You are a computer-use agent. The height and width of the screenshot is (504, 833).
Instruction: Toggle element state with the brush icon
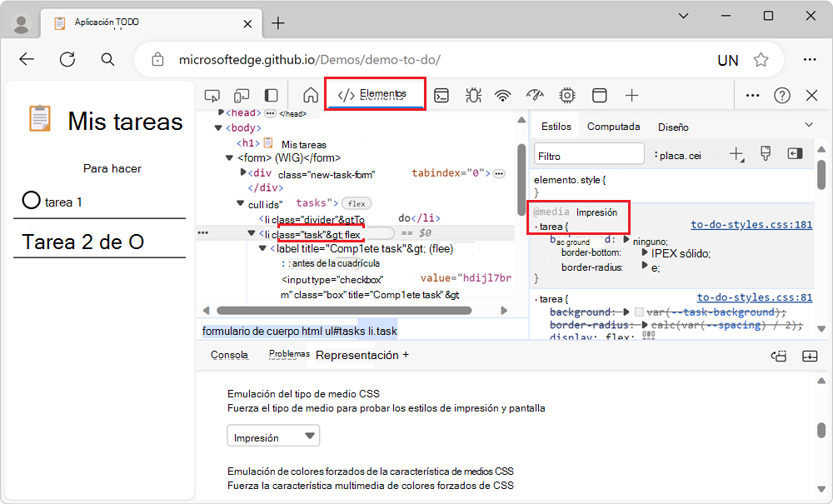click(765, 153)
